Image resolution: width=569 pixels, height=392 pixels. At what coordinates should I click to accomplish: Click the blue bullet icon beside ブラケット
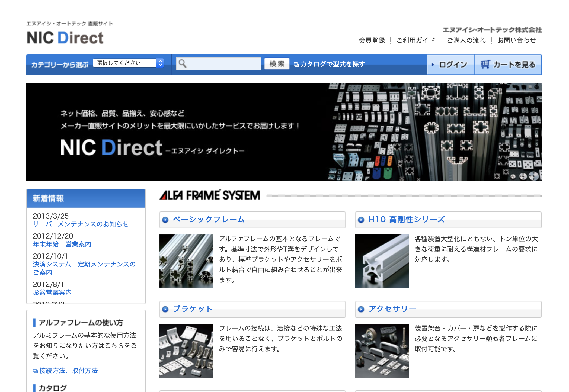[165, 309]
